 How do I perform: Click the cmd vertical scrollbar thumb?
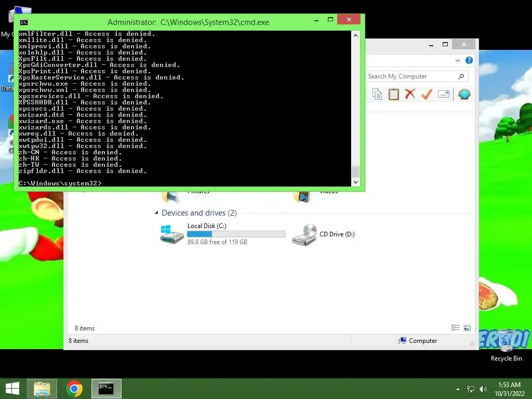[355, 171]
